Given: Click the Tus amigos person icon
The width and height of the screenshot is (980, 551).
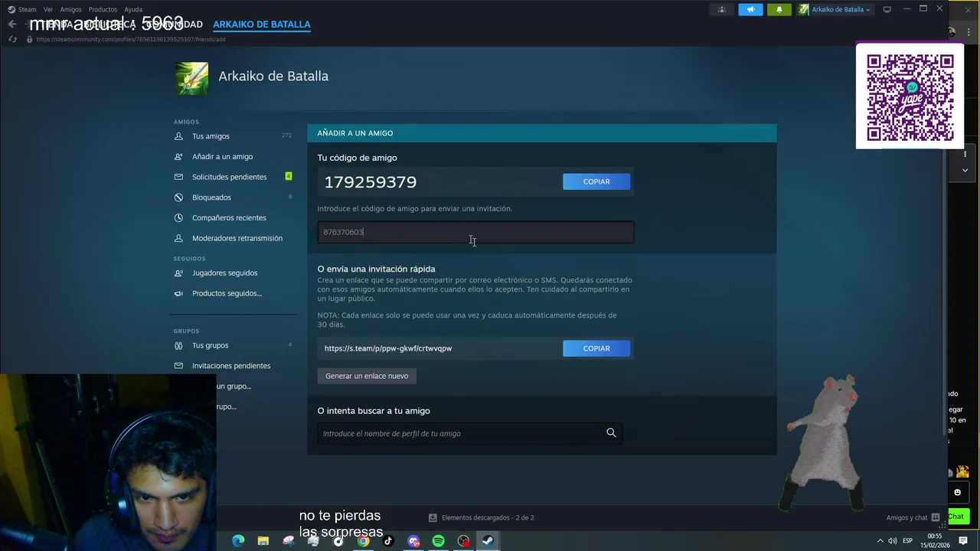Looking at the screenshot, I should (178, 136).
